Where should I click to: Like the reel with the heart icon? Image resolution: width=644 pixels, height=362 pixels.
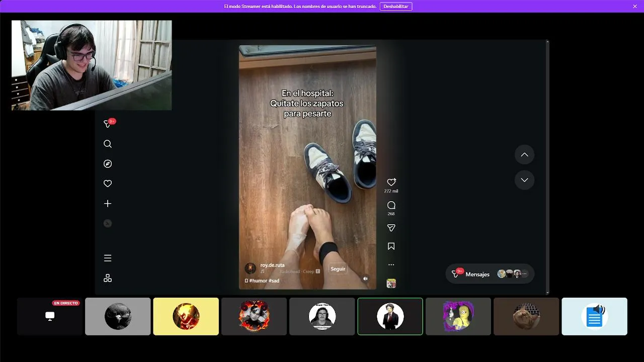click(x=391, y=182)
